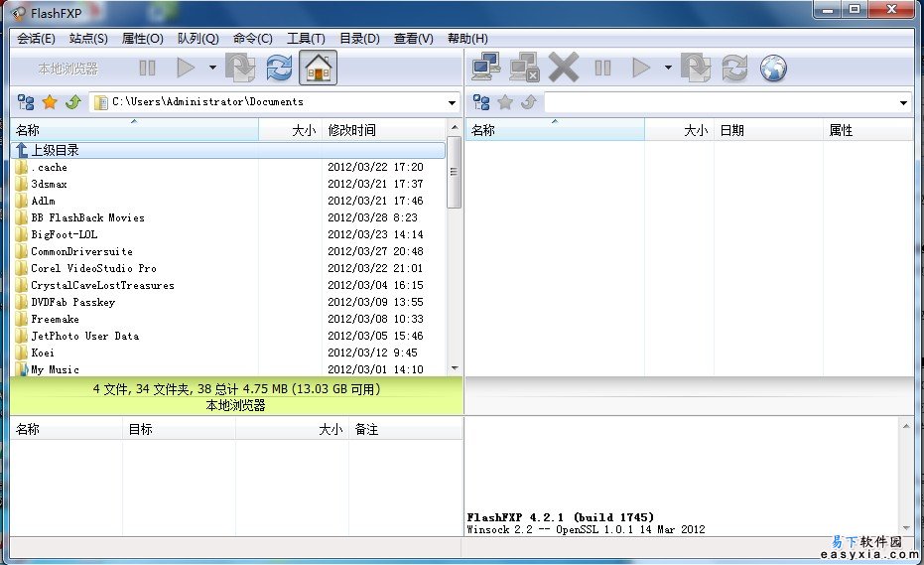Click local file list scrollbar up arrow
Image resolution: width=924 pixels, height=565 pixels.
click(x=455, y=127)
